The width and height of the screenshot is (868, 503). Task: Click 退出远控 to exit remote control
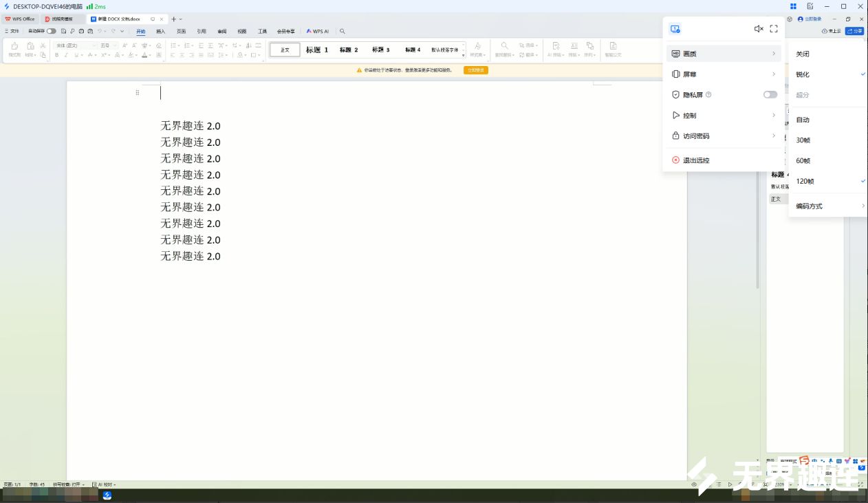coord(696,160)
